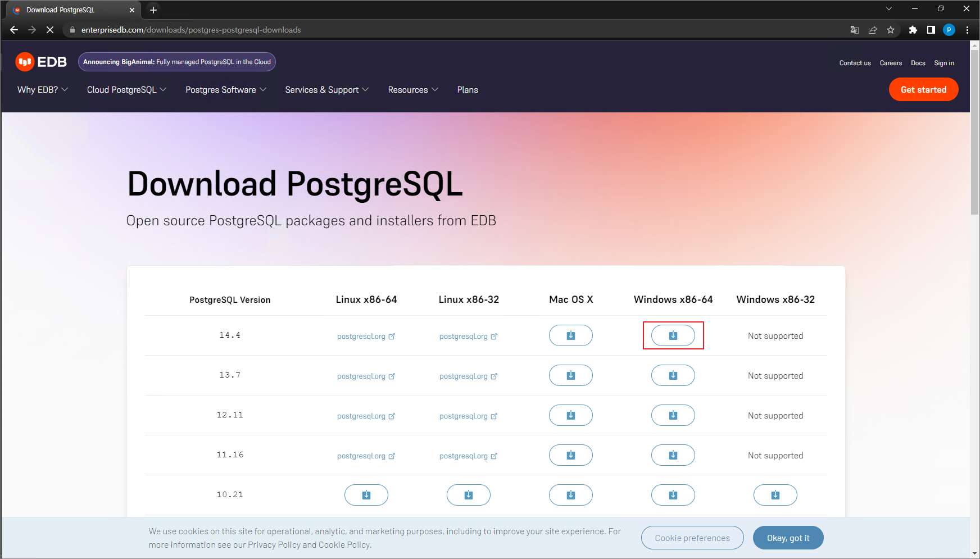View site information lock icon

point(72,30)
